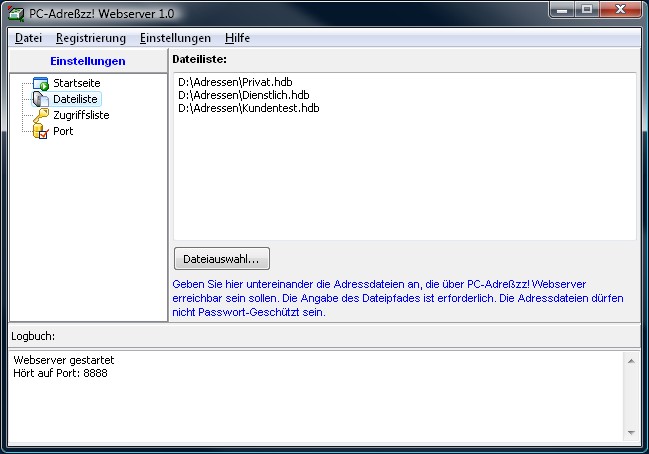Open the Einstellungen menu
The height and width of the screenshot is (454, 649).
tap(175, 38)
